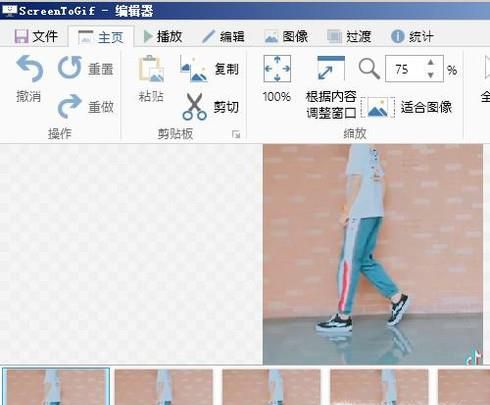This screenshot has height=405, width=490.
Task: Increase zoom with the up stepper arrow
Action: point(431,62)
